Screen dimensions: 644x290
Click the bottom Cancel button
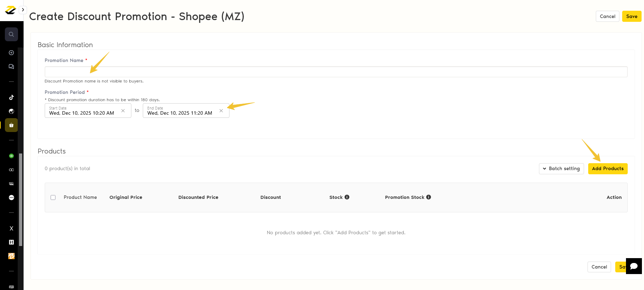coord(599,267)
